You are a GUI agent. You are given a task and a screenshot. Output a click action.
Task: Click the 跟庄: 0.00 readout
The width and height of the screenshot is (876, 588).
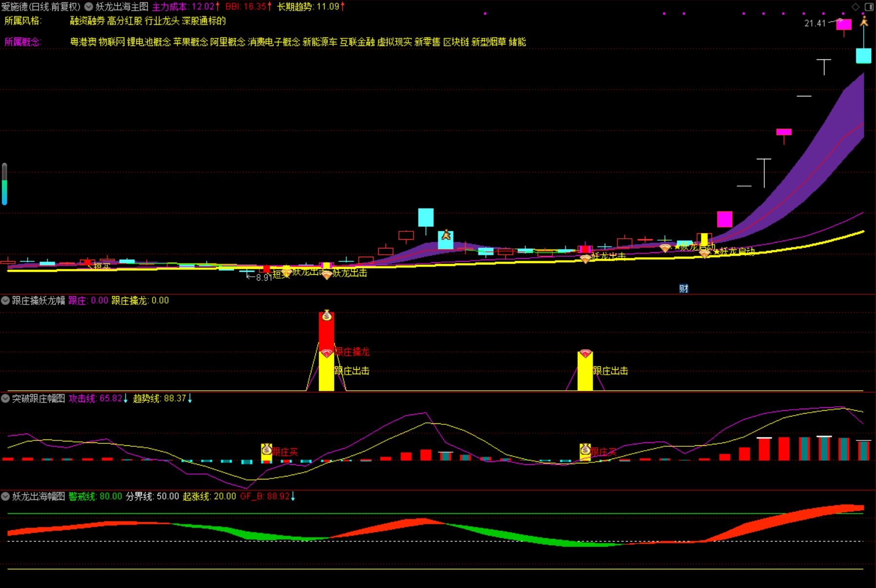point(88,301)
